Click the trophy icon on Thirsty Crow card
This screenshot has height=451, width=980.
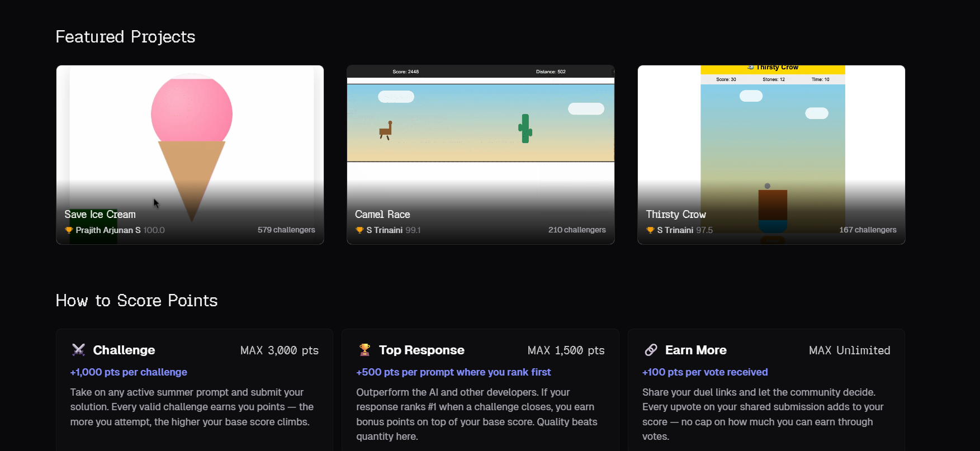(x=650, y=230)
